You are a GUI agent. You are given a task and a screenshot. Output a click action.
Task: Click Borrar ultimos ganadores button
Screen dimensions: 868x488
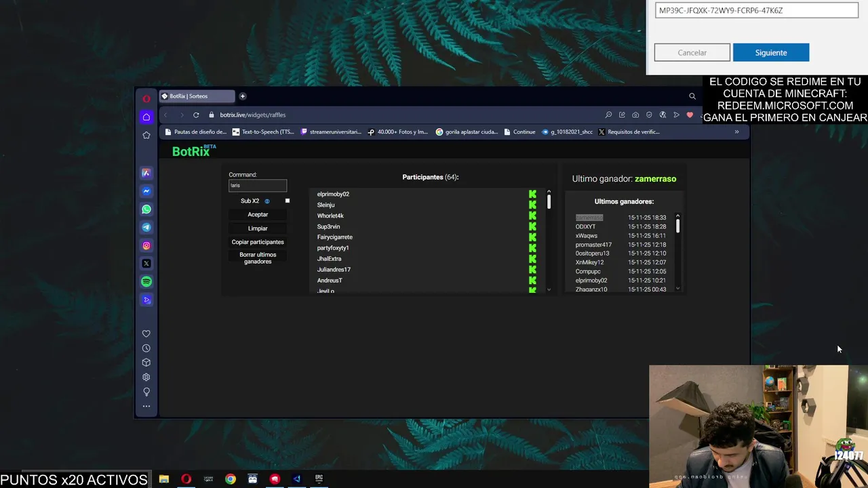click(258, 258)
